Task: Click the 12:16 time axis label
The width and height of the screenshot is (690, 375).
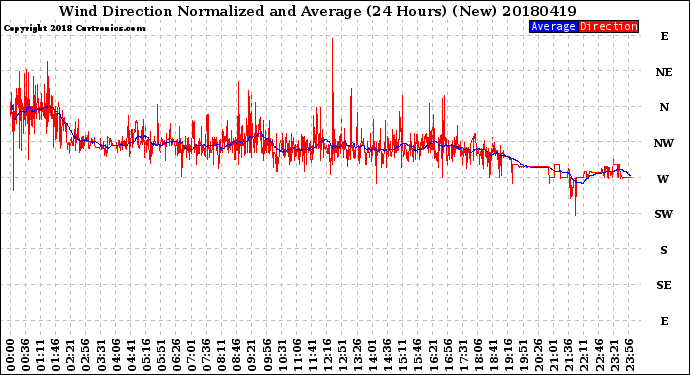Action: pos(327,355)
